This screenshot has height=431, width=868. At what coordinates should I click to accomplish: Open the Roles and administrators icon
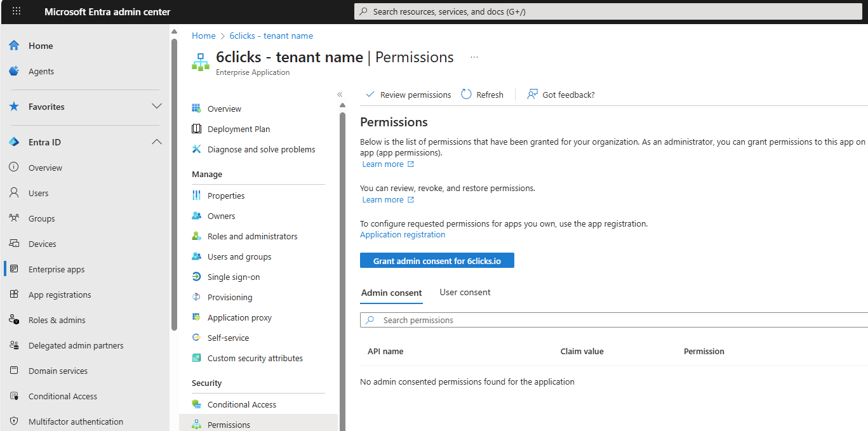click(x=197, y=237)
